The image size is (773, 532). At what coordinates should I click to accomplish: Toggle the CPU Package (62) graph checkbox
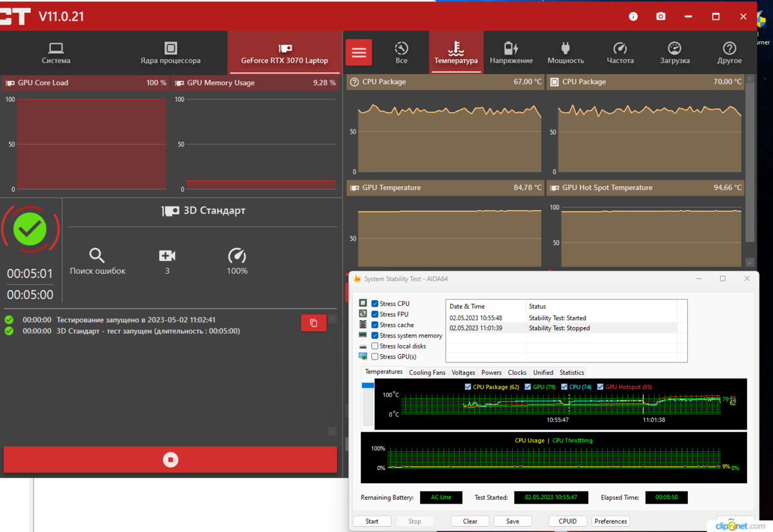[x=468, y=386]
